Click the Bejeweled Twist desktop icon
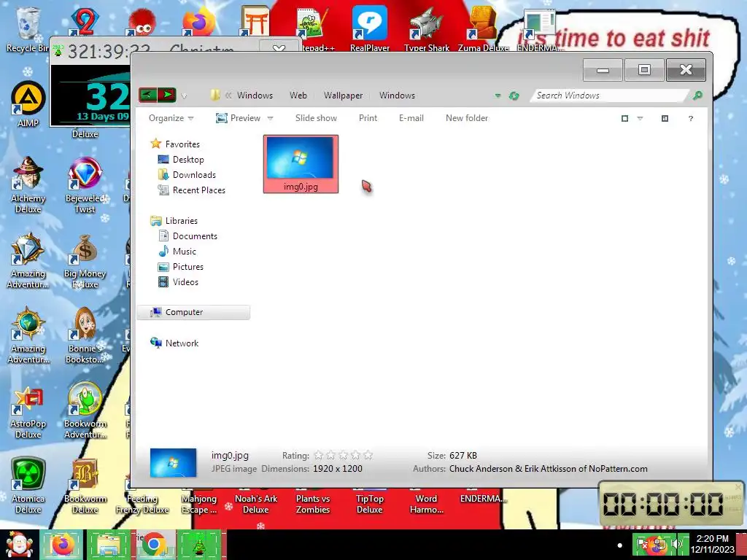This screenshot has width=747, height=560. click(85, 185)
